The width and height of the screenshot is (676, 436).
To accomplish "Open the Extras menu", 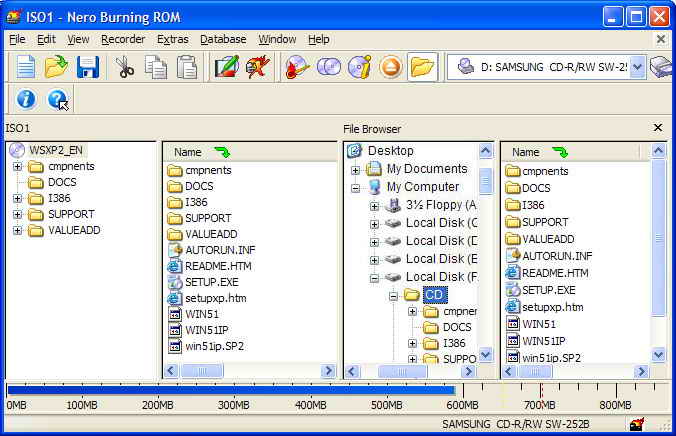I will tap(172, 39).
